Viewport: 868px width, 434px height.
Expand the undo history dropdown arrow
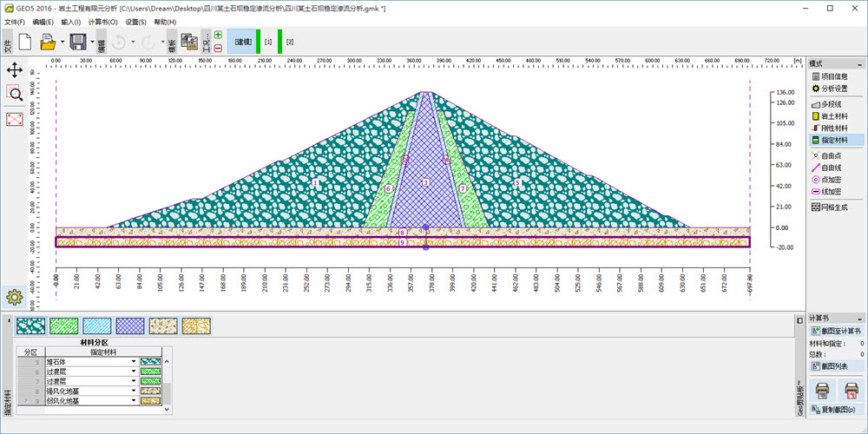coord(133,42)
